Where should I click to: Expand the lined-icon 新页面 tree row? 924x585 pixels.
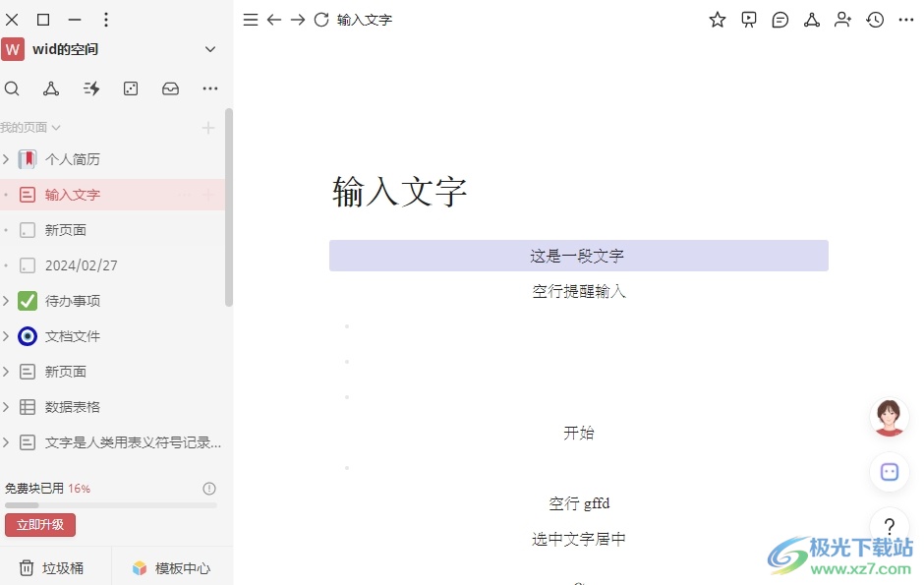coord(6,372)
